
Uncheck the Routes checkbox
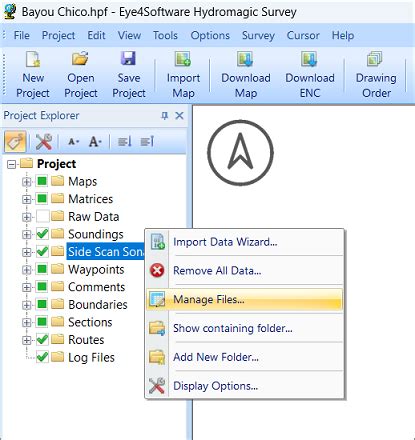[x=42, y=340]
